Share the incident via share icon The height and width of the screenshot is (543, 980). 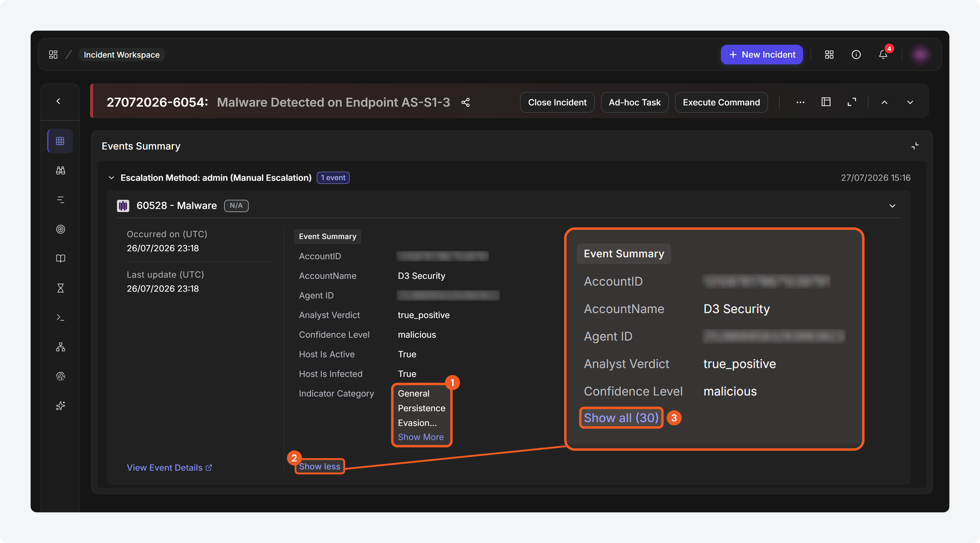point(465,103)
